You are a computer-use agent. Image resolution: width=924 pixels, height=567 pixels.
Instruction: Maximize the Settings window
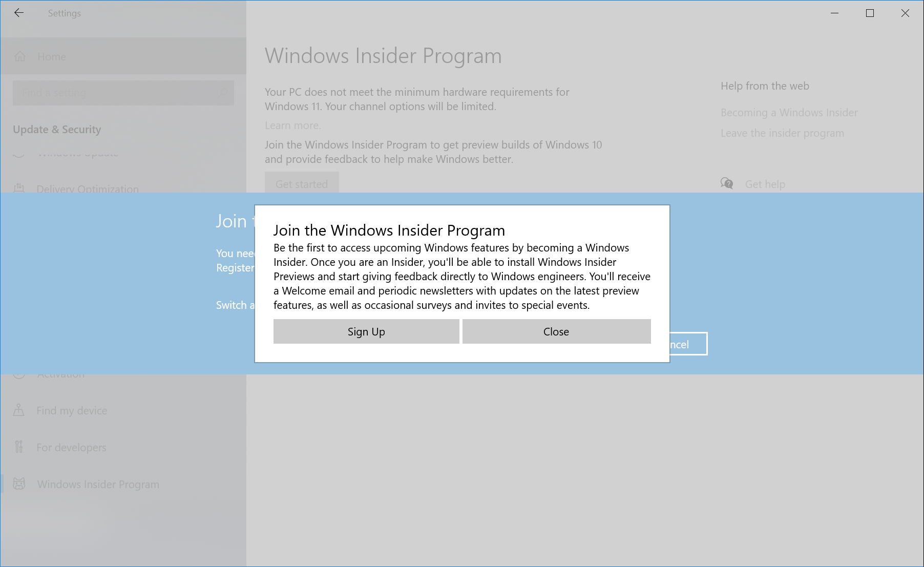(x=870, y=13)
